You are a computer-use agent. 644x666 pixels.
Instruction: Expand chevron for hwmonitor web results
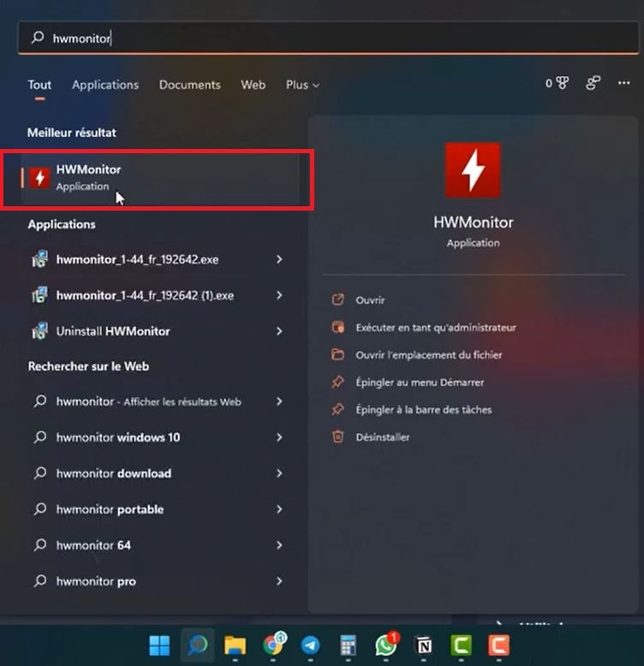pyautogui.click(x=279, y=401)
